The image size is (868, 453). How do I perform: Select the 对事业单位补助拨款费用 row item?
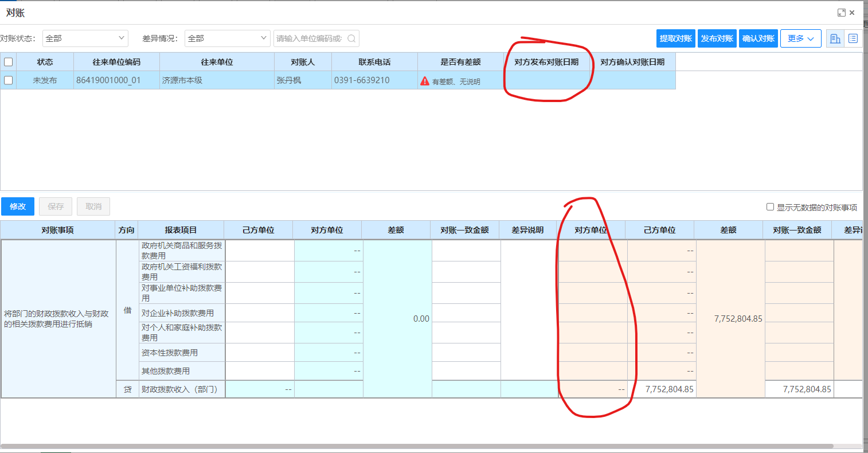pos(182,293)
